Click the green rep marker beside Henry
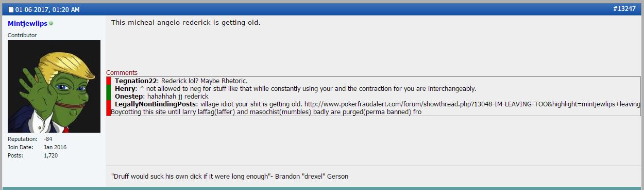 [x=109, y=88]
